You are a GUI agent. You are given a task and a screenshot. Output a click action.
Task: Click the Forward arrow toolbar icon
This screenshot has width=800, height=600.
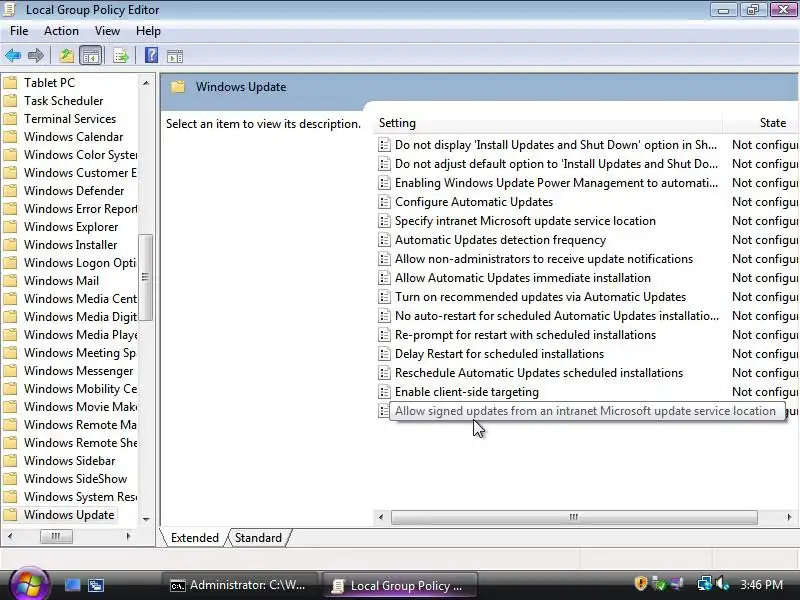pos(36,55)
